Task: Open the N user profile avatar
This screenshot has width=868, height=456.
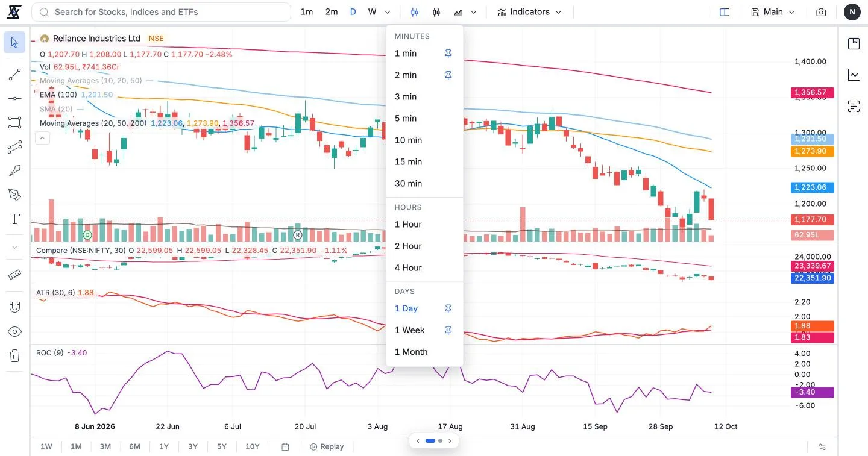Action: pyautogui.click(x=852, y=12)
